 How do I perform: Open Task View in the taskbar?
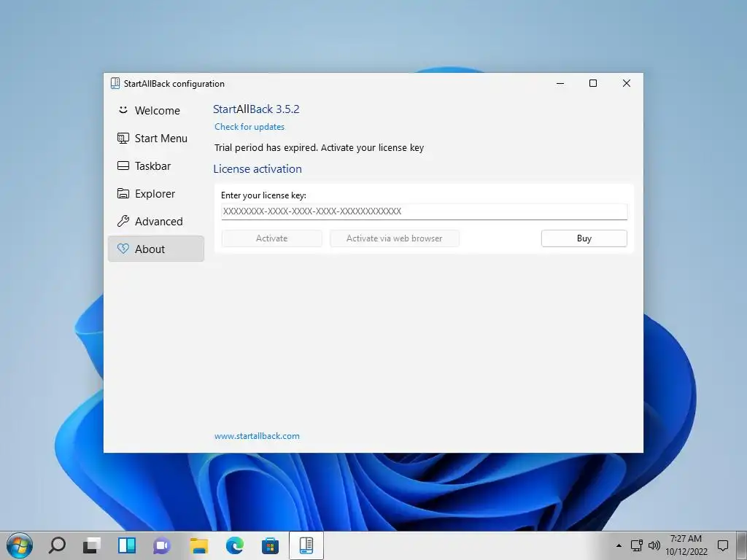pyautogui.click(x=92, y=545)
